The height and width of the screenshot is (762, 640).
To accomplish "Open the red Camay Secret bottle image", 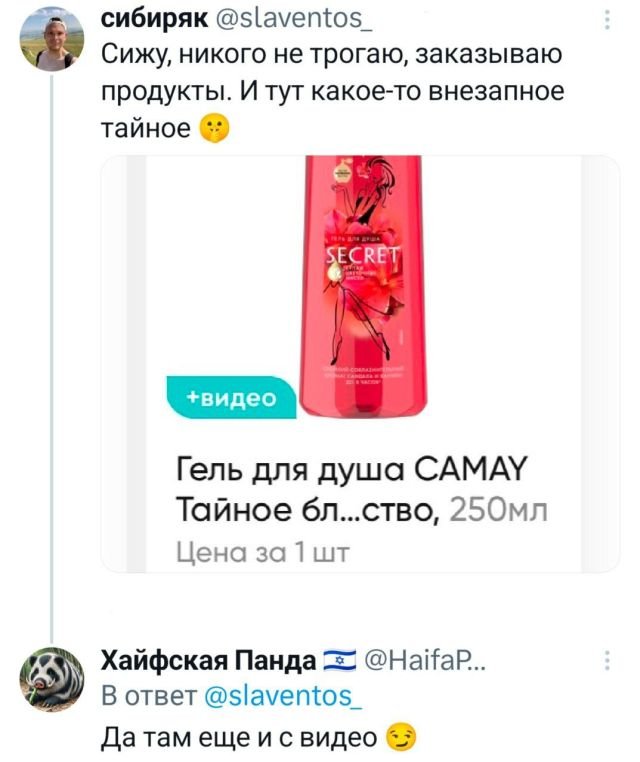I will 363,286.
